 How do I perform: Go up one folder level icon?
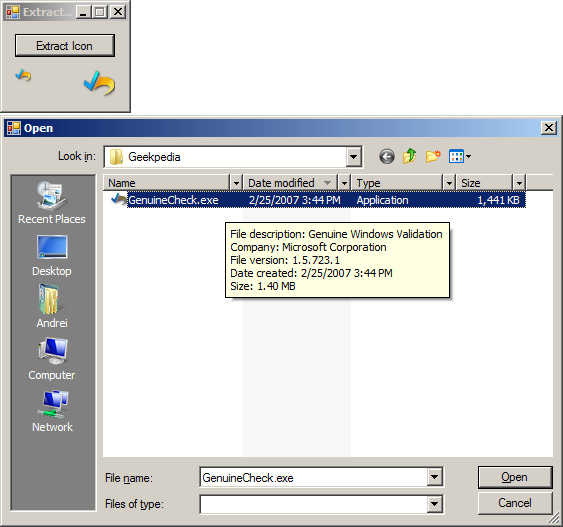[x=409, y=157]
